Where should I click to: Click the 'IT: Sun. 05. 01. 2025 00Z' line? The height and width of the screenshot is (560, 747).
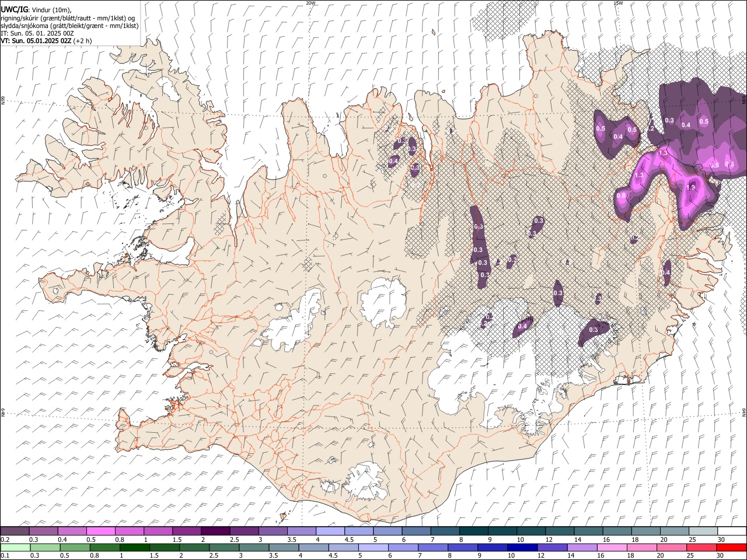point(37,33)
